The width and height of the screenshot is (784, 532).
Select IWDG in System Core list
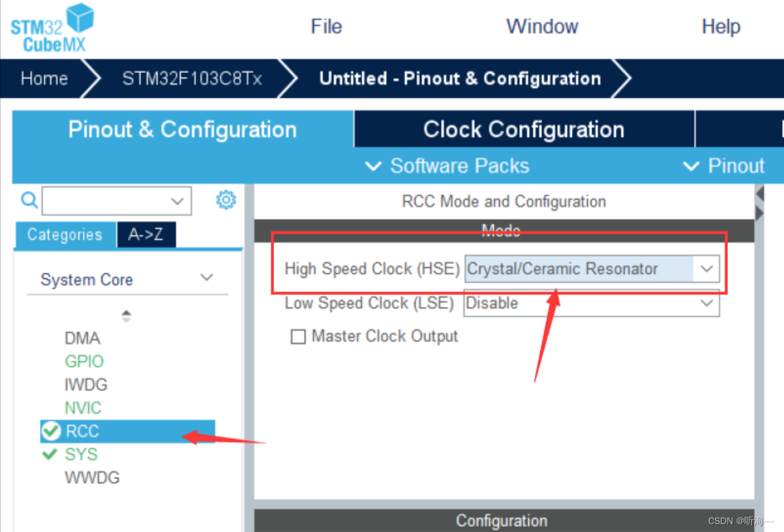click(85, 385)
